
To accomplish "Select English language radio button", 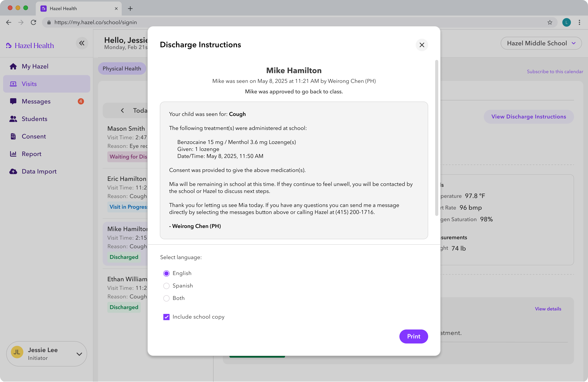I will point(166,273).
